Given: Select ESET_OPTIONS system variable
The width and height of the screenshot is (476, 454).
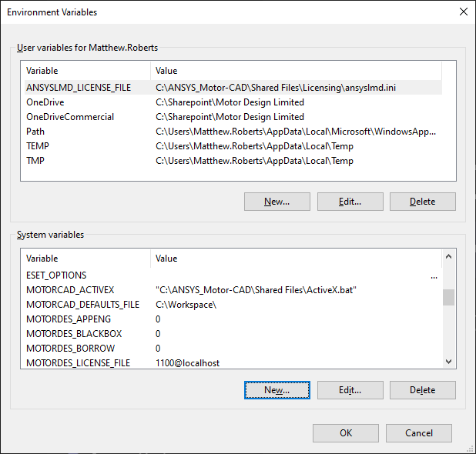Looking at the screenshot, I should (x=233, y=275).
